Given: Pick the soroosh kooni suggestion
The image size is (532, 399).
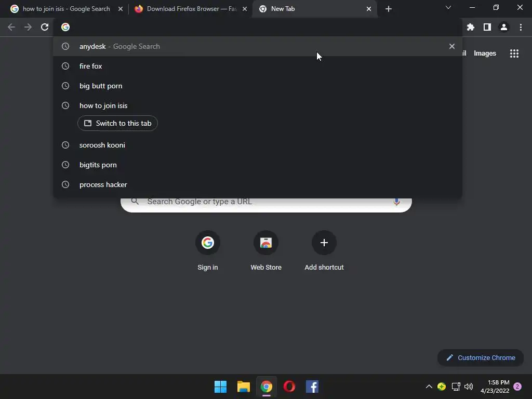Looking at the screenshot, I should point(257,145).
